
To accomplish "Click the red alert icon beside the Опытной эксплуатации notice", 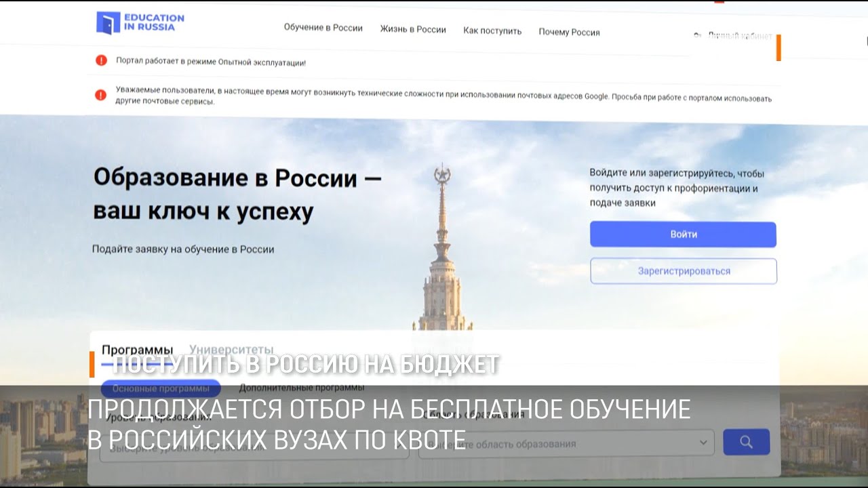I will pyautogui.click(x=101, y=60).
